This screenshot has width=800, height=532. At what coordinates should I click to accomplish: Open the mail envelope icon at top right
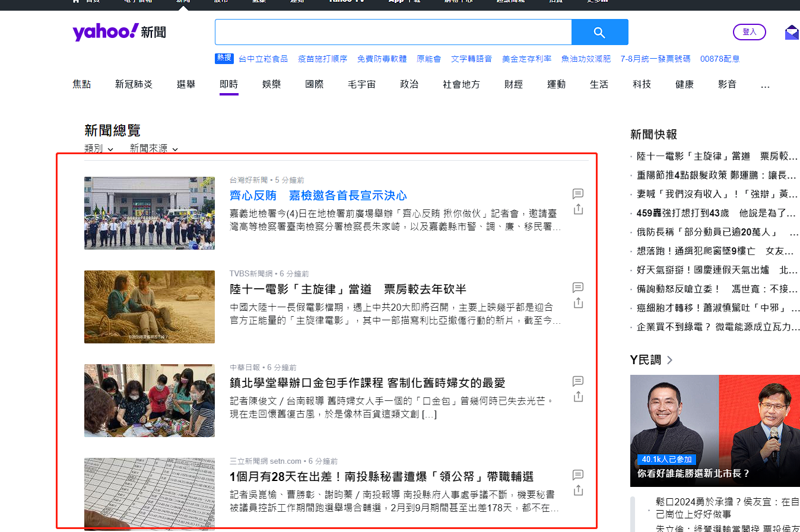(792, 31)
